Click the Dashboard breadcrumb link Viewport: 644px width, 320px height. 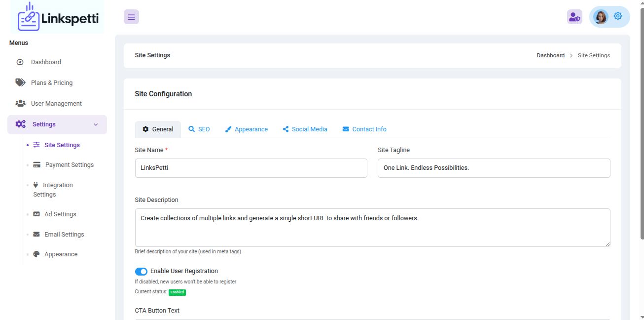coord(550,55)
